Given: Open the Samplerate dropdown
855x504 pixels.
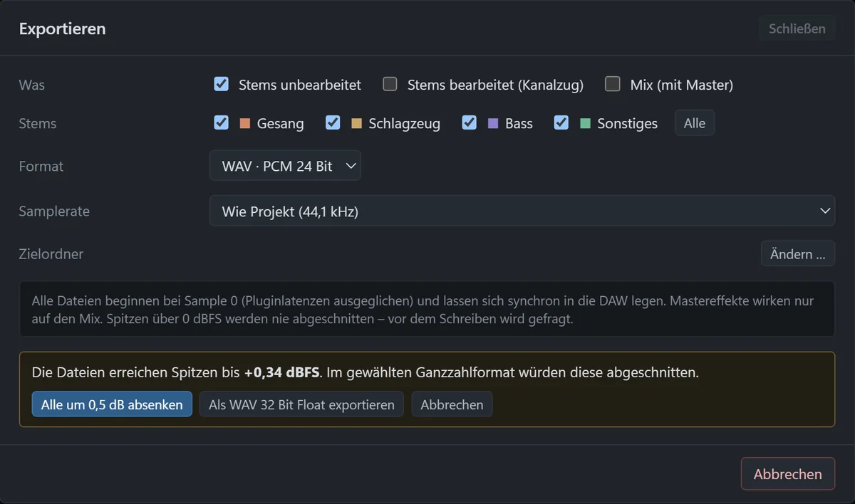Looking at the screenshot, I should (522, 211).
